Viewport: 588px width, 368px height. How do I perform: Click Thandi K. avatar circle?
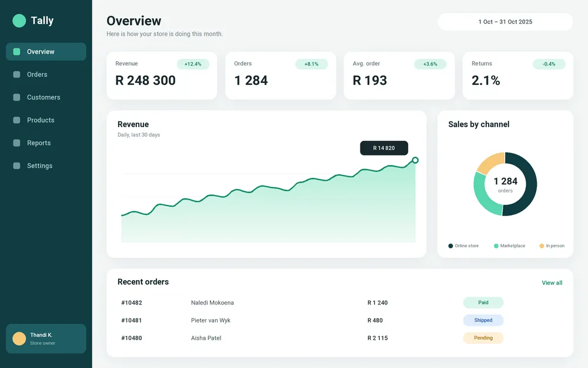pos(19,339)
